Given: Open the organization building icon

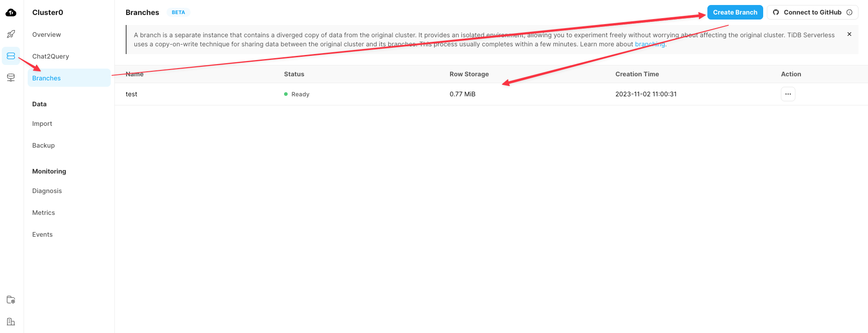Looking at the screenshot, I should point(11,322).
